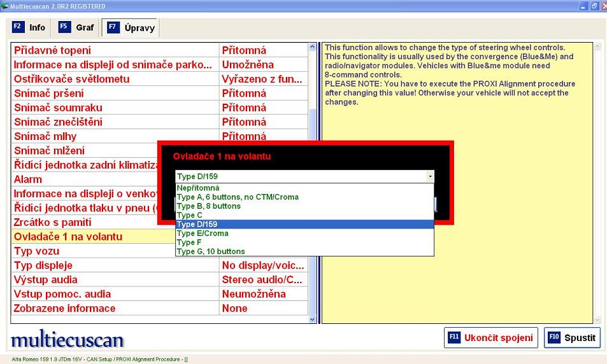Image resolution: width=607 pixels, height=364 pixels.
Task: Select the Úpravy tab
Action: pos(131,27)
